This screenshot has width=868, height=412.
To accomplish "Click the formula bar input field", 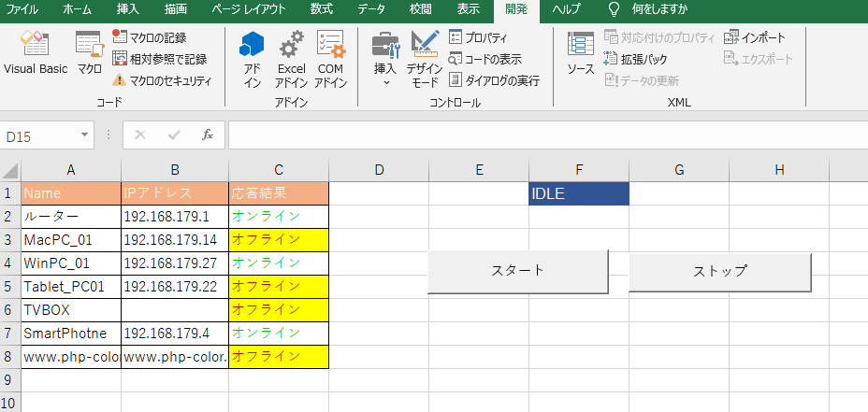I will click(542, 135).
